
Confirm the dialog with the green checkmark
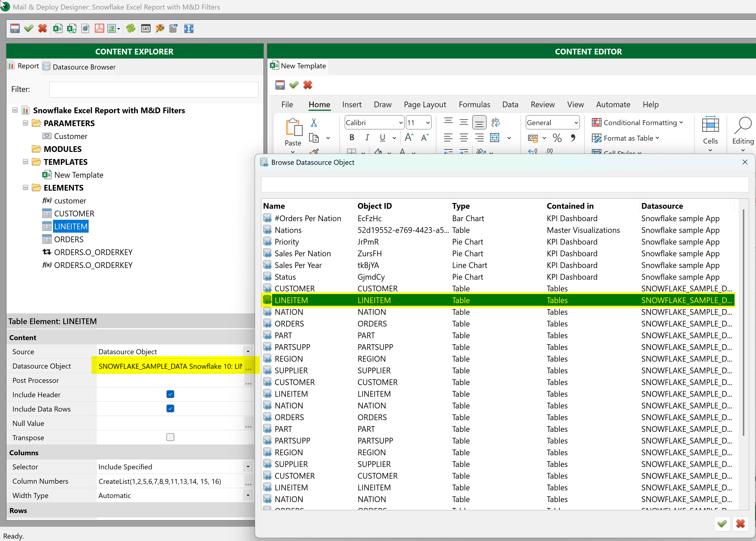[x=722, y=524]
